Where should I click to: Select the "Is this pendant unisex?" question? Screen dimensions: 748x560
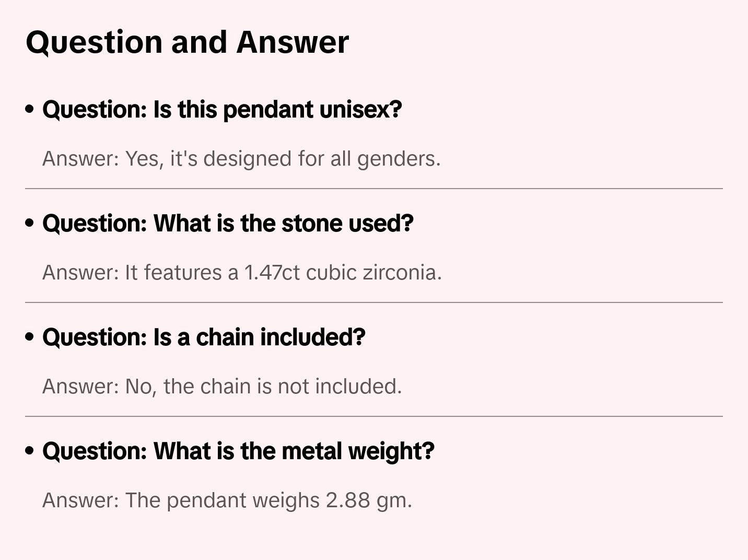(x=222, y=110)
